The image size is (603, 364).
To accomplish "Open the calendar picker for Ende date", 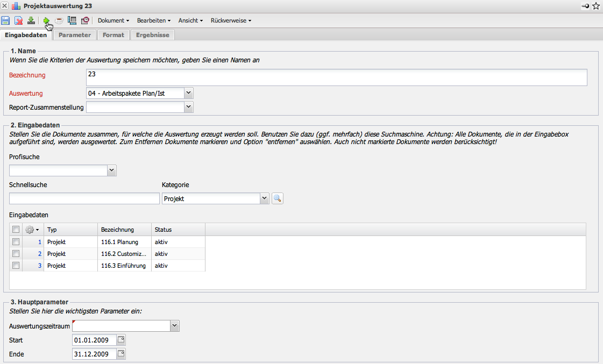I will pyautogui.click(x=121, y=354).
